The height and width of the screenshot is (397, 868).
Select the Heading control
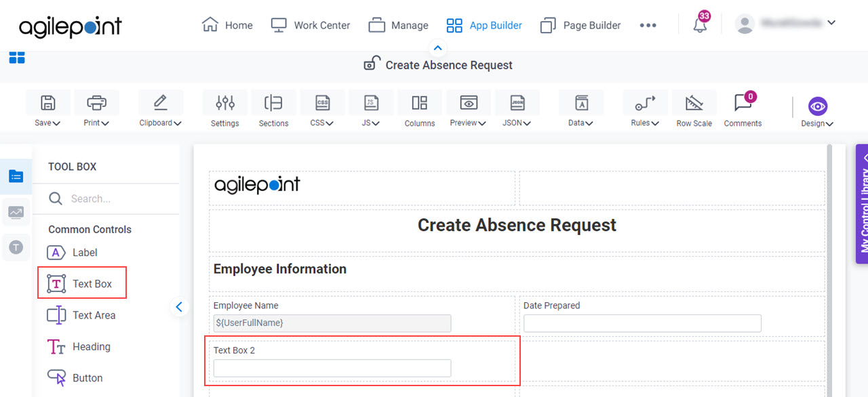[x=78, y=346]
